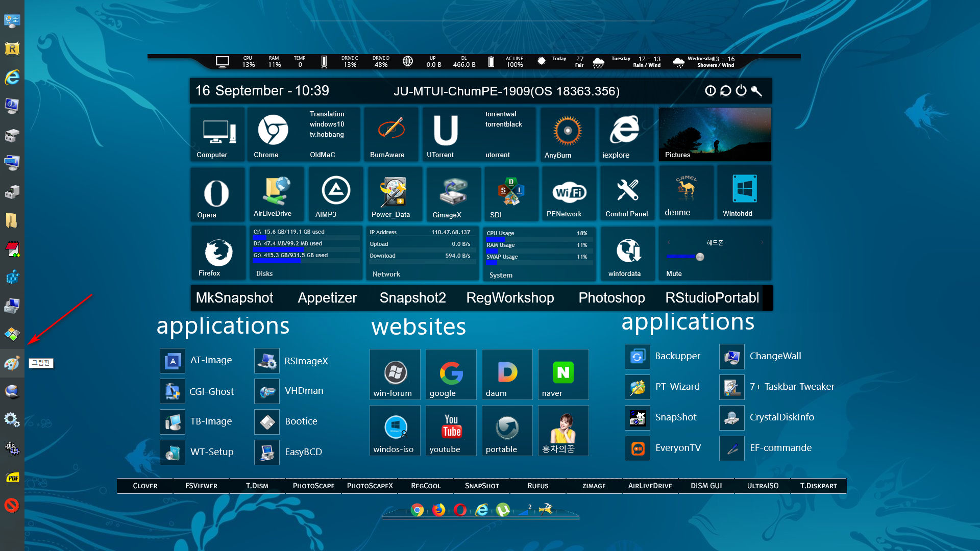Launch Firefox from the tile grid
This screenshot has width=980, height=551.
tap(218, 254)
